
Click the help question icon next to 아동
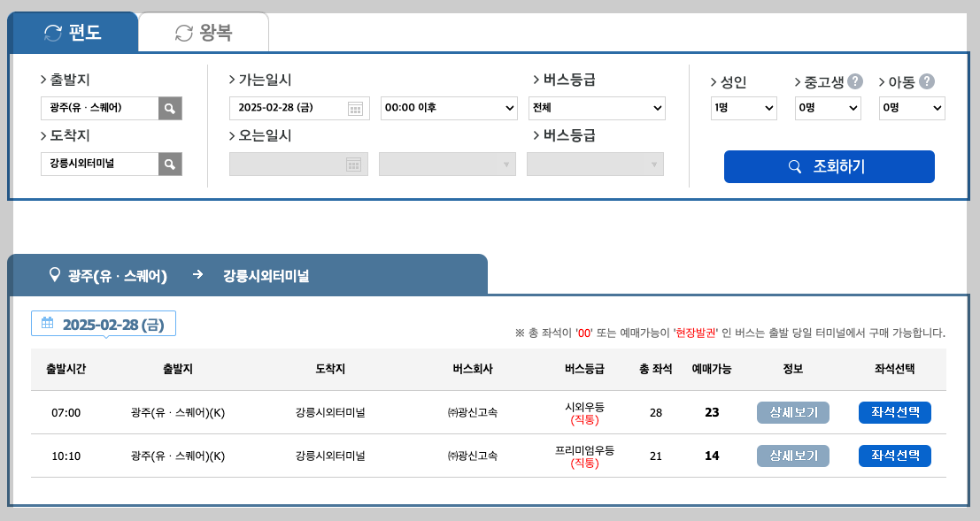(x=929, y=81)
